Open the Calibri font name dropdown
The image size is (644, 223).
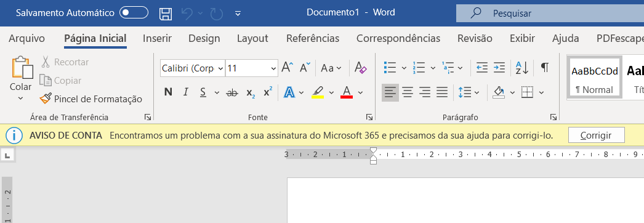pyautogui.click(x=193, y=68)
